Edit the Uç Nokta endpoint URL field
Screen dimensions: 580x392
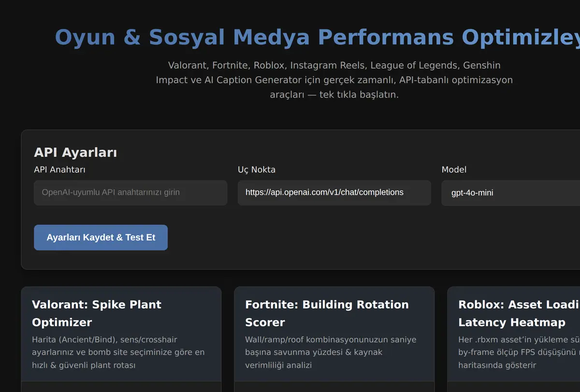point(334,193)
